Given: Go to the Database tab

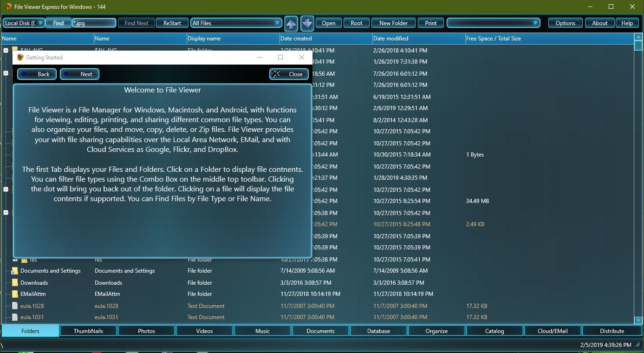Looking at the screenshot, I should (x=378, y=331).
